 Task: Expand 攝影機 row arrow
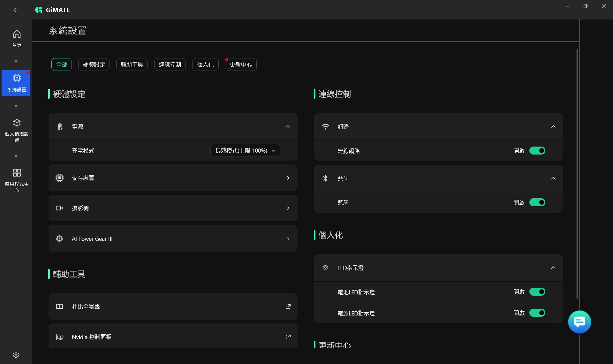point(288,208)
